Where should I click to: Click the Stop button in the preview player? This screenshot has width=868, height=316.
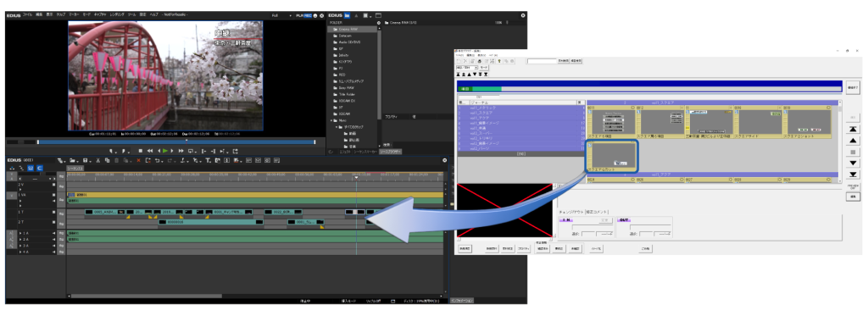[x=141, y=151]
